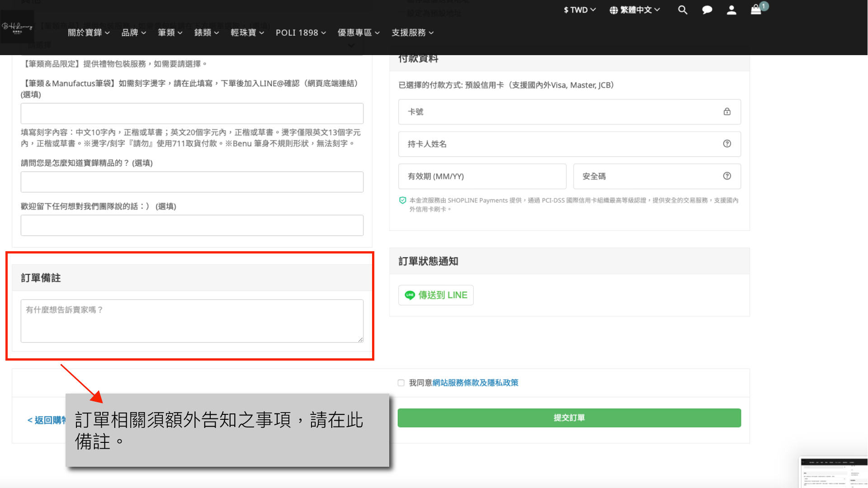Click the 傳送到 LINE button
The width and height of the screenshot is (868, 488).
(x=436, y=295)
